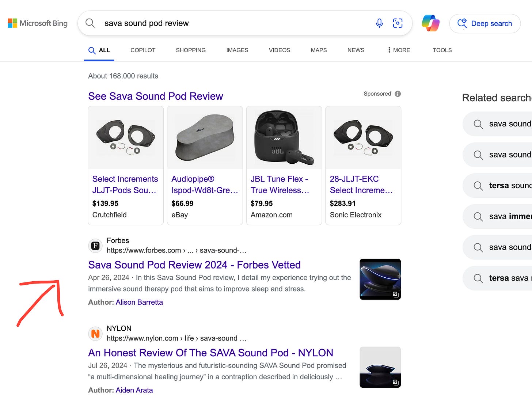Click the Forbes favicon icon
Screen dimensions: 532x399
pos(95,246)
